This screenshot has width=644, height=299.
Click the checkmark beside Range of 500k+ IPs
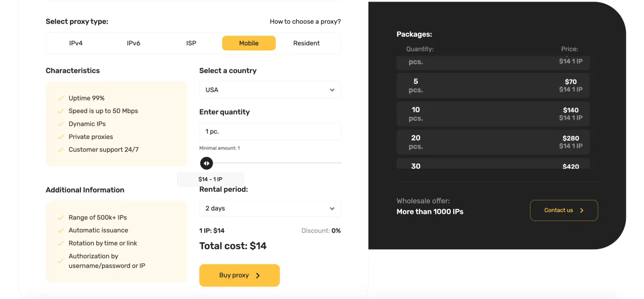(x=61, y=217)
